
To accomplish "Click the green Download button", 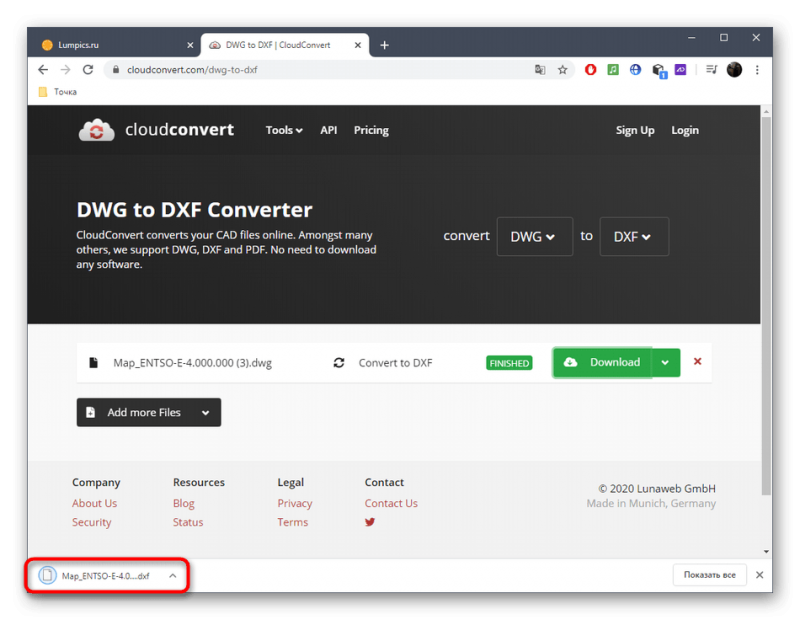I will click(602, 362).
